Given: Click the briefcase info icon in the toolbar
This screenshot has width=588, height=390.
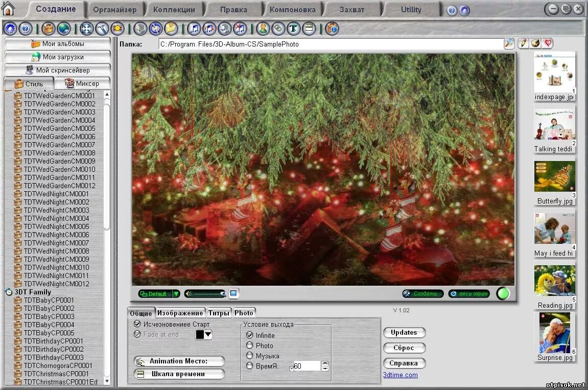Looking at the screenshot, I should click(332, 29).
